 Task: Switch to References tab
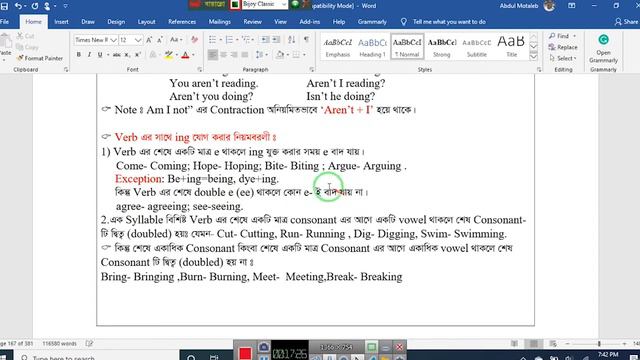click(x=182, y=22)
